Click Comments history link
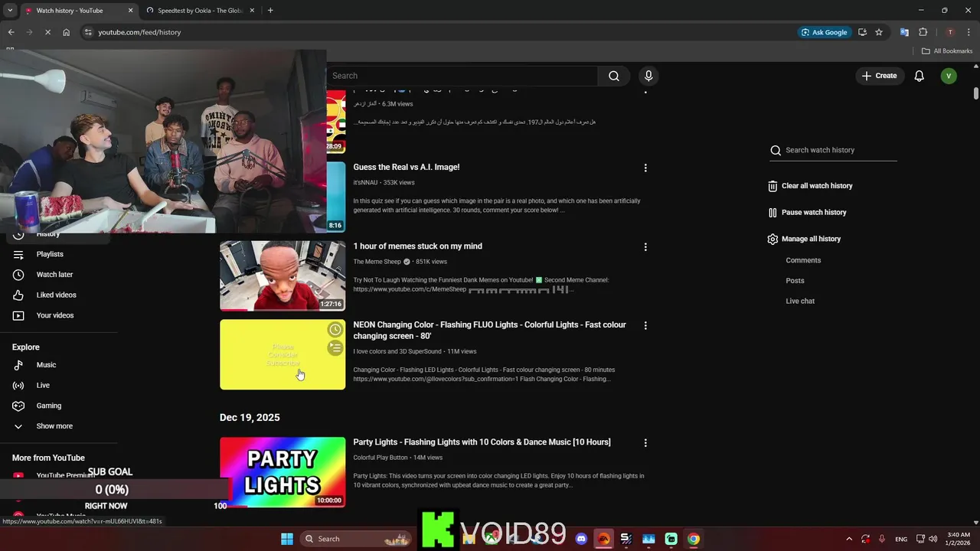This screenshot has height=551, width=980. 803,260
